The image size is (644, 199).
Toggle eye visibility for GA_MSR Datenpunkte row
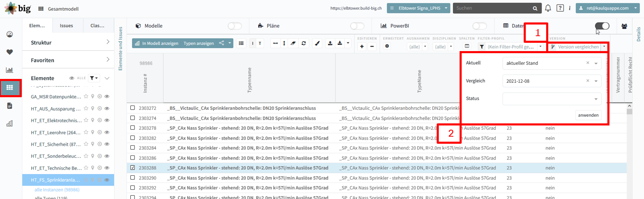pos(107,96)
